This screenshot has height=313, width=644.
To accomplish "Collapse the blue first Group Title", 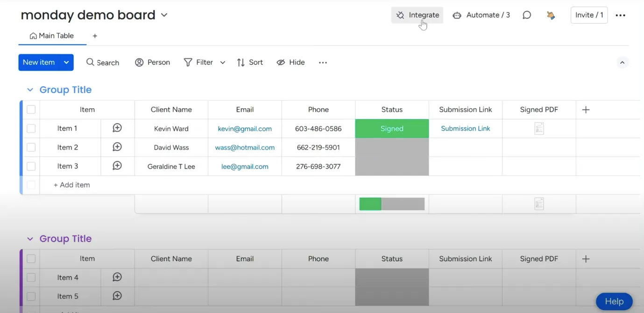I will pyautogui.click(x=30, y=90).
